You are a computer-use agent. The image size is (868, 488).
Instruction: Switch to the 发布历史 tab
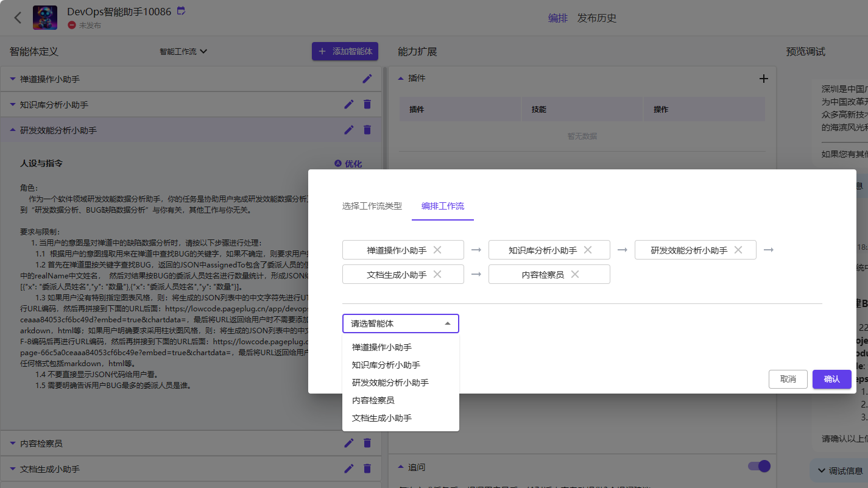598,18
